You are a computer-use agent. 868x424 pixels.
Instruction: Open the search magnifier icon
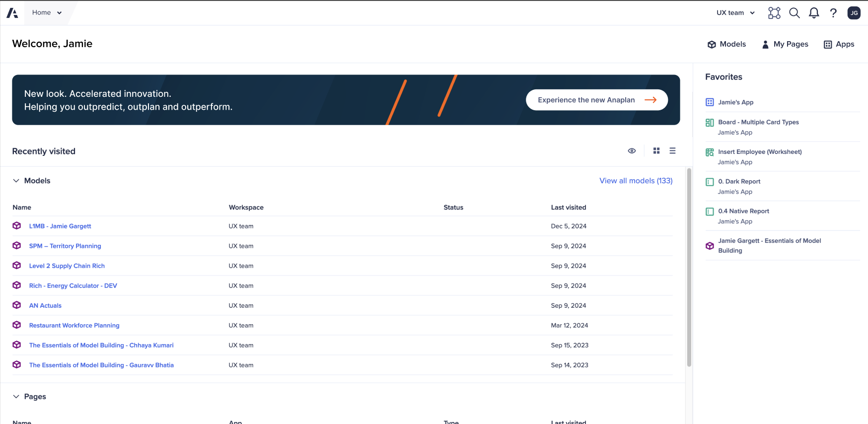795,13
